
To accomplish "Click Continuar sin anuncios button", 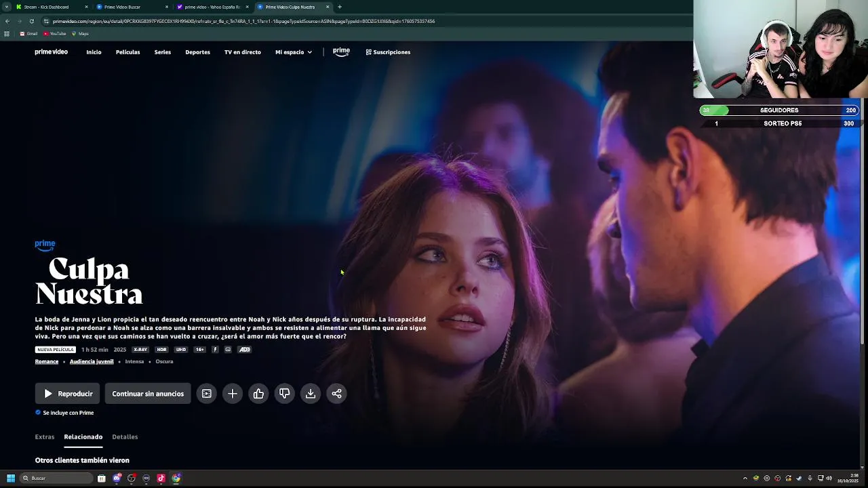I will (148, 394).
